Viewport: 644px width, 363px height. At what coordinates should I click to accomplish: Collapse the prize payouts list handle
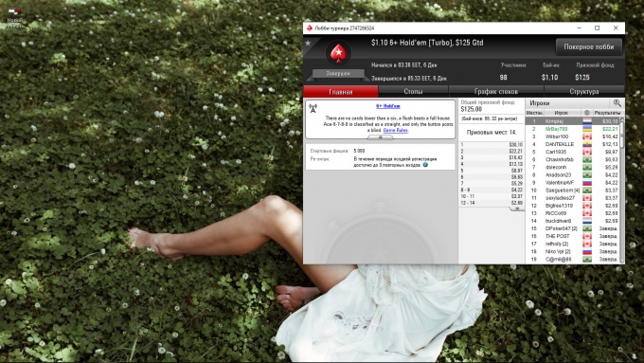click(517, 209)
